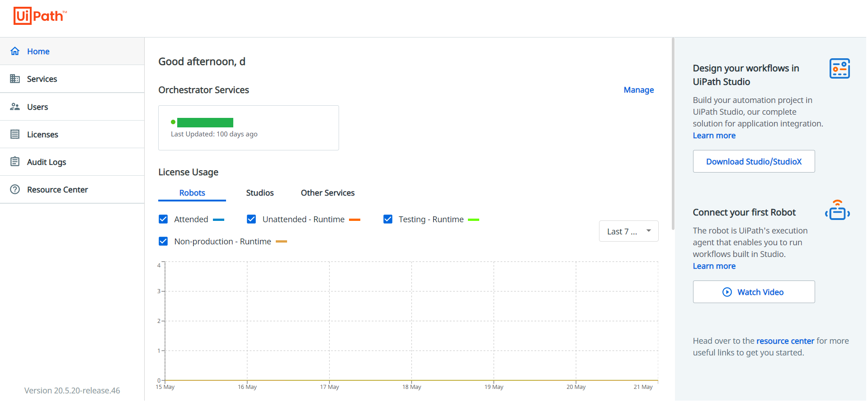The image size is (868, 402).
Task: Switch to Other Services tab
Action: [x=328, y=193]
